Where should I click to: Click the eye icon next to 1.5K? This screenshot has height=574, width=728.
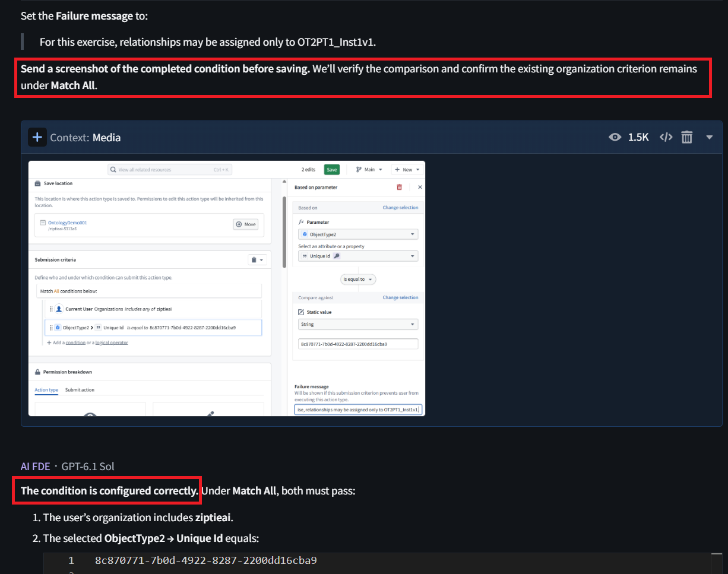pyautogui.click(x=615, y=137)
